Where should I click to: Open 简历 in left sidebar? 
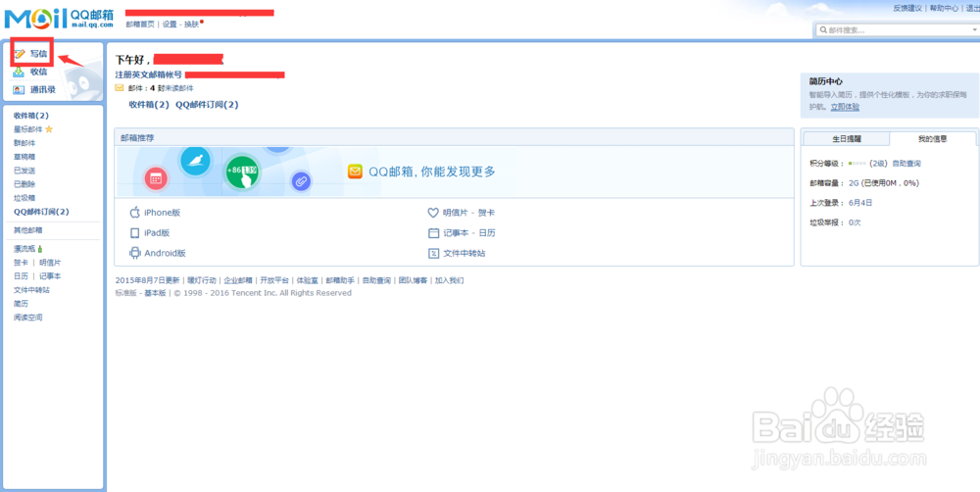point(21,304)
